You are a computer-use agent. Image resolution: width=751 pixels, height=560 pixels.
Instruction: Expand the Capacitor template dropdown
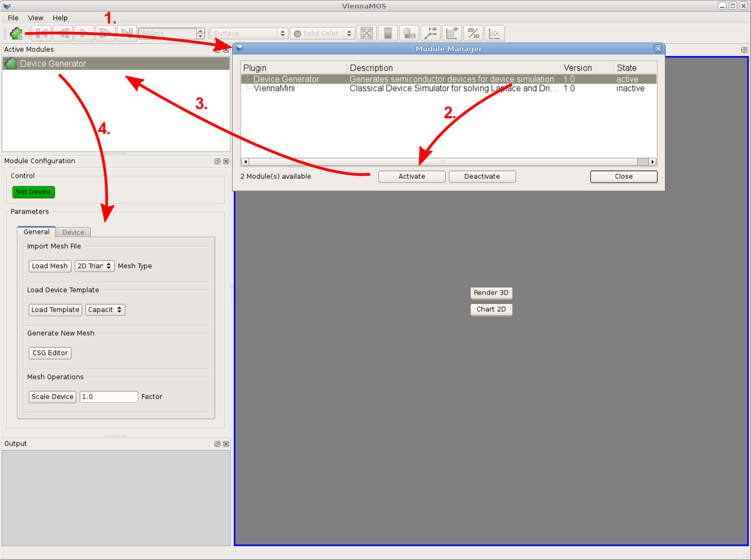click(105, 309)
